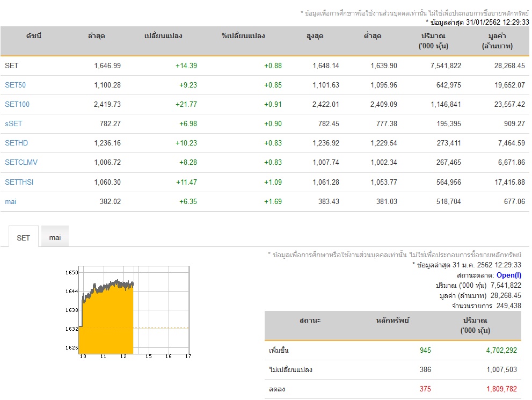Viewport: 532px width, 400px height.
Task: Open the SETTHSI index link
Action: tap(19, 182)
